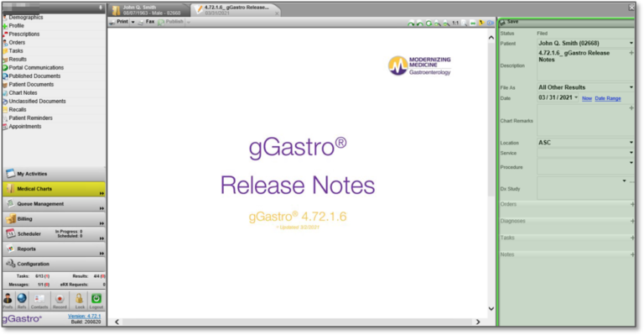The width and height of the screenshot is (644, 335).
Task: Open the Print options dropdown arrow
Action: [x=132, y=22]
